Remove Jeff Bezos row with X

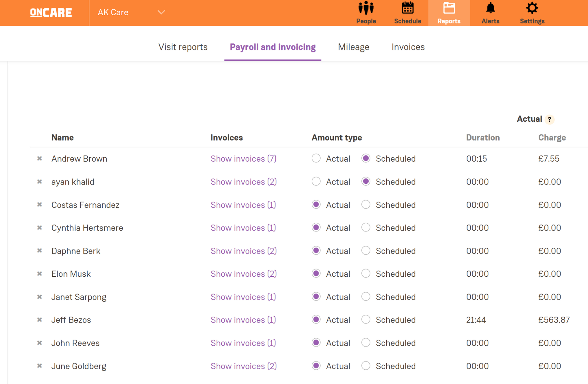coord(40,320)
